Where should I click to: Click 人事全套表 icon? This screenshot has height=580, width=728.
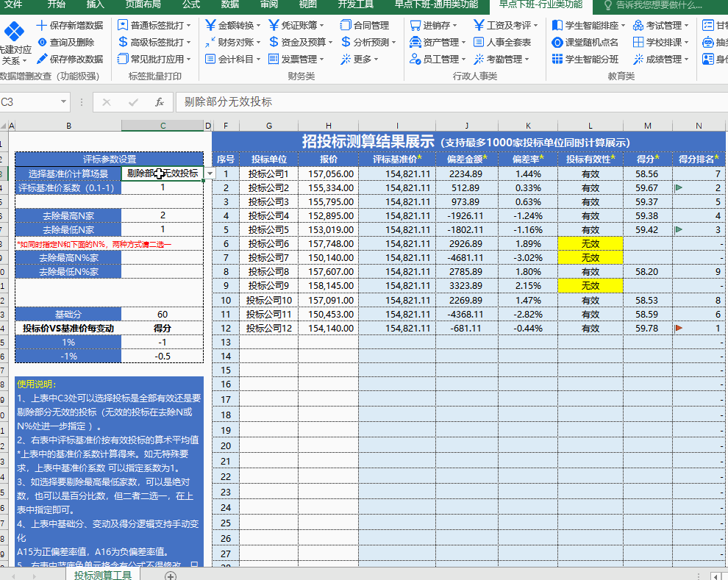pos(479,42)
